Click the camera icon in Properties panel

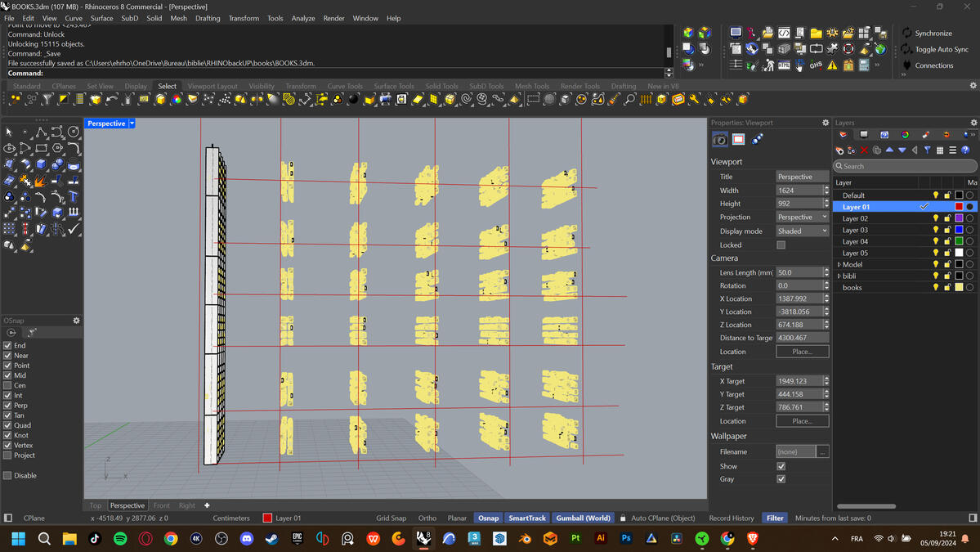point(720,140)
